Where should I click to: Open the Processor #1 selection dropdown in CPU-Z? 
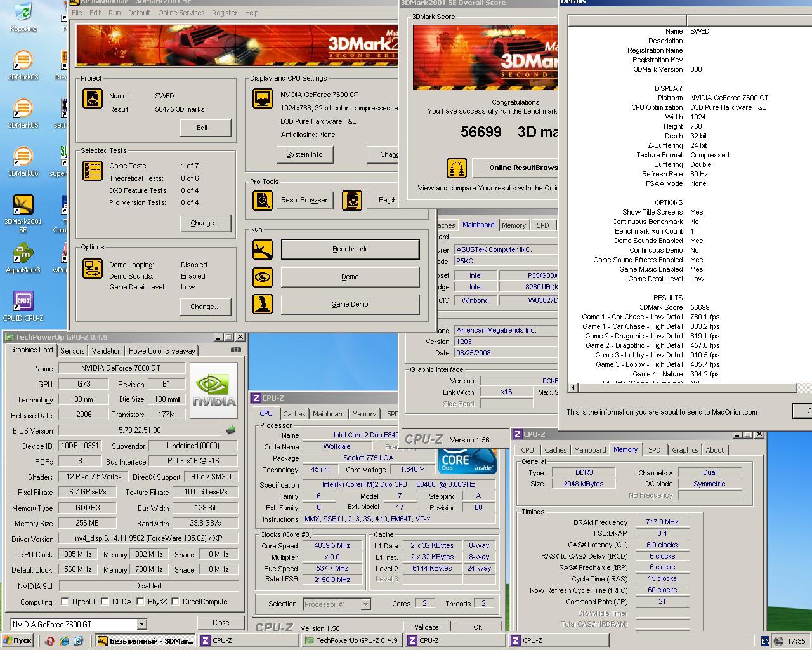pyautogui.click(x=365, y=604)
